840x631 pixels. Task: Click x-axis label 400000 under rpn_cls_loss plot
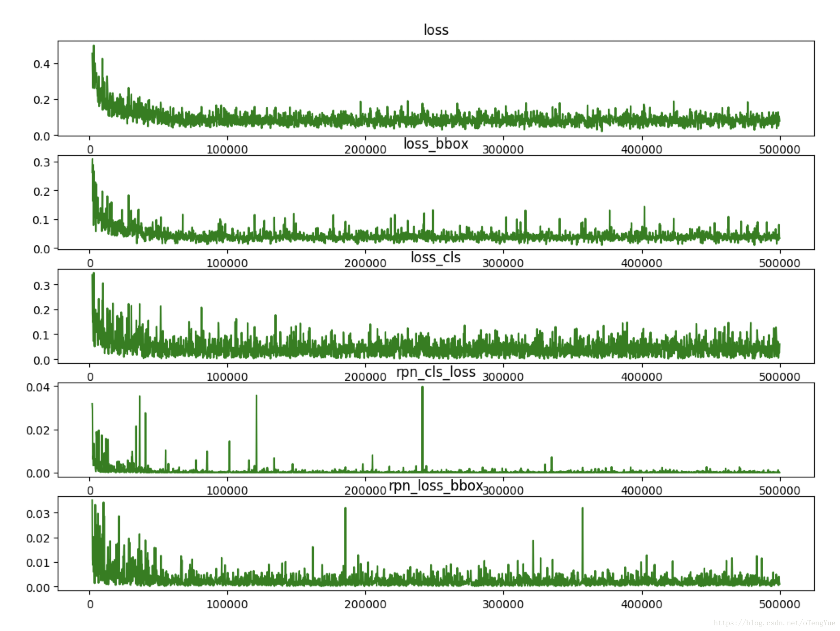[x=642, y=491]
